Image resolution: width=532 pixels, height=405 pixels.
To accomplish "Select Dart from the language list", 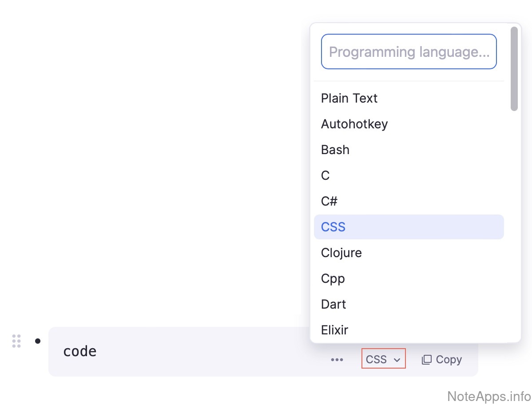I will (x=333, y=304).
